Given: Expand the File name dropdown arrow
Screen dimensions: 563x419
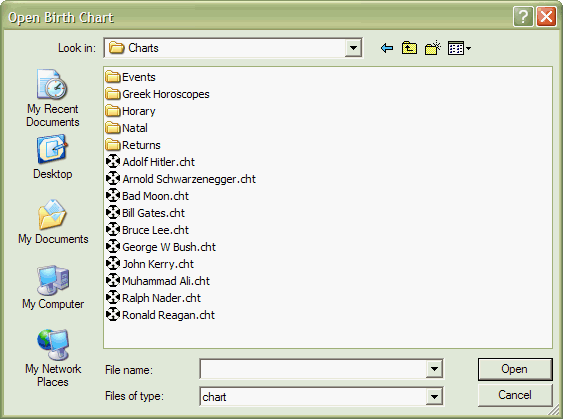Looking at the screenshot, I should pos(434,369).
